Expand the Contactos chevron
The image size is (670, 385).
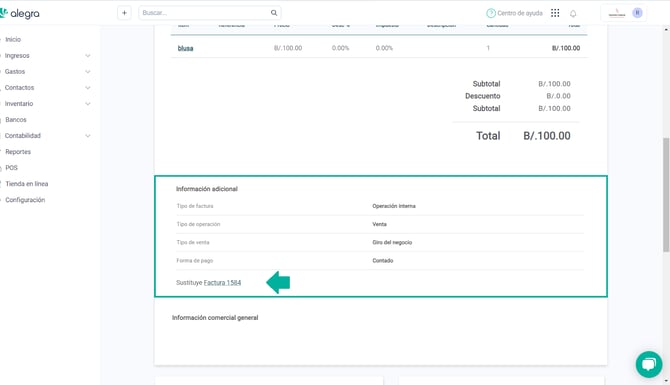[x=88, y=88]
